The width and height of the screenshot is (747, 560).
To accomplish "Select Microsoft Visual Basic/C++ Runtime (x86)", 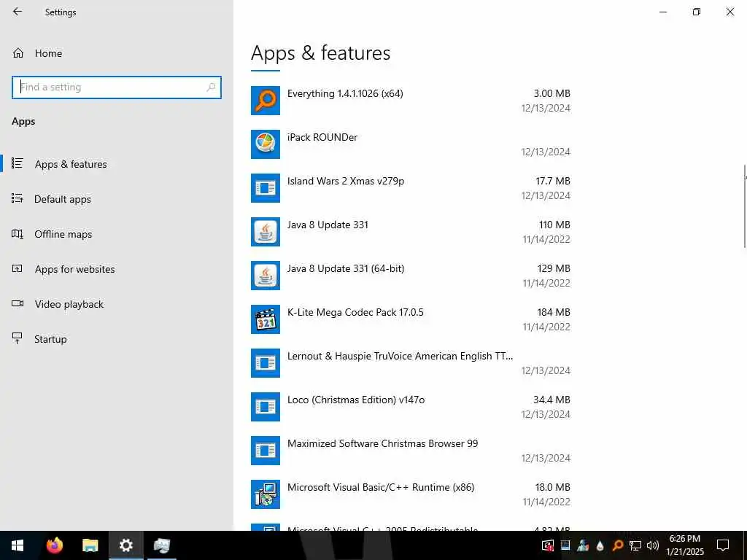I will [x=411, y=495].
